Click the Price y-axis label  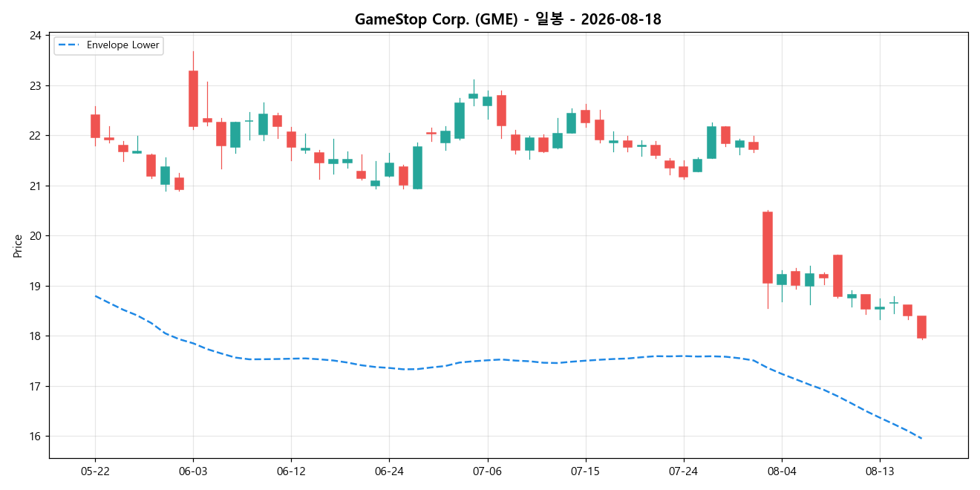tap(17, 246)
